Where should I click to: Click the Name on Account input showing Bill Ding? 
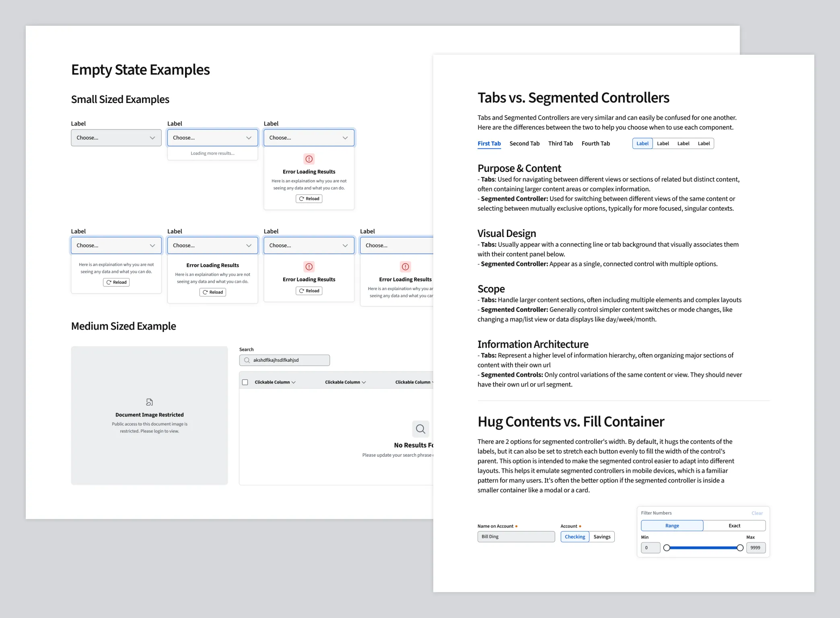(x=516, y=536)
